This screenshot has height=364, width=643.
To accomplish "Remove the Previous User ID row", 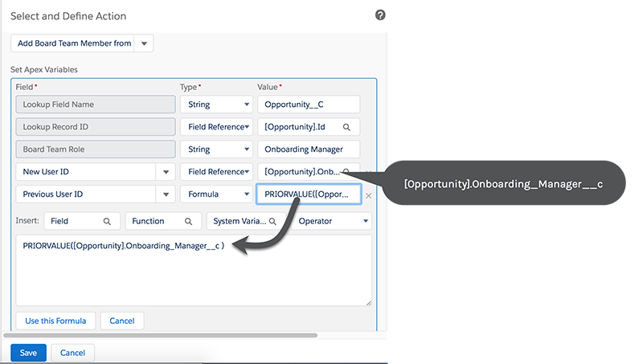I will tap(369, 195).
